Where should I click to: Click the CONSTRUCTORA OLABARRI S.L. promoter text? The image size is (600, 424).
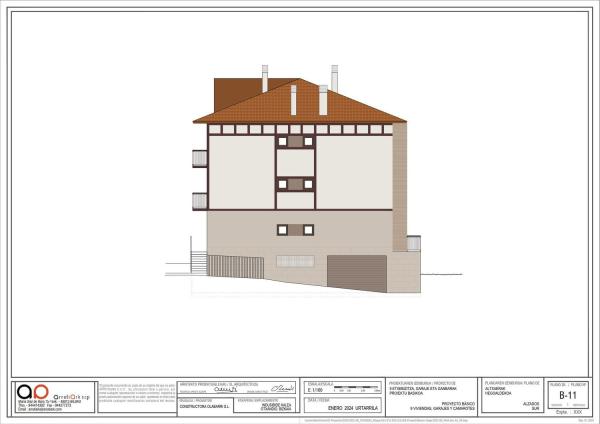click(x=205, y=408)
